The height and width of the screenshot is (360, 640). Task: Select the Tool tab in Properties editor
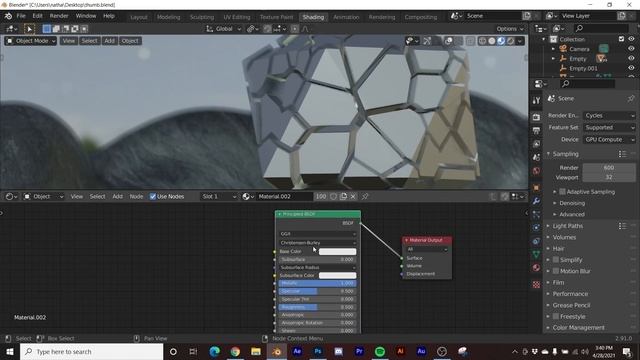536,101
